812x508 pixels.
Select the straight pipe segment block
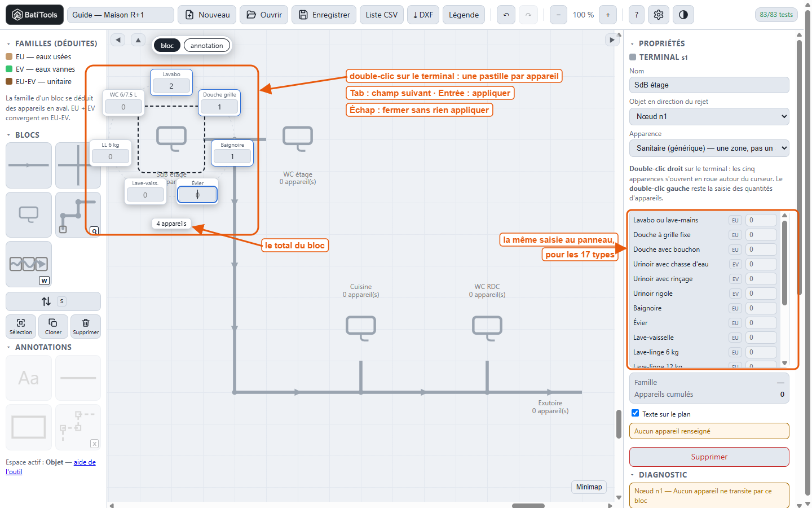(29, 165)
